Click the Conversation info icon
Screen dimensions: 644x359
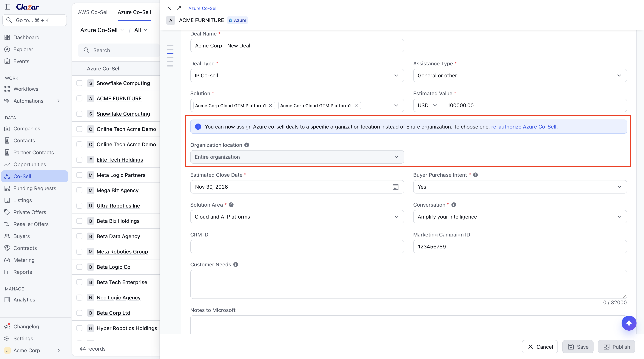(454, 205)
